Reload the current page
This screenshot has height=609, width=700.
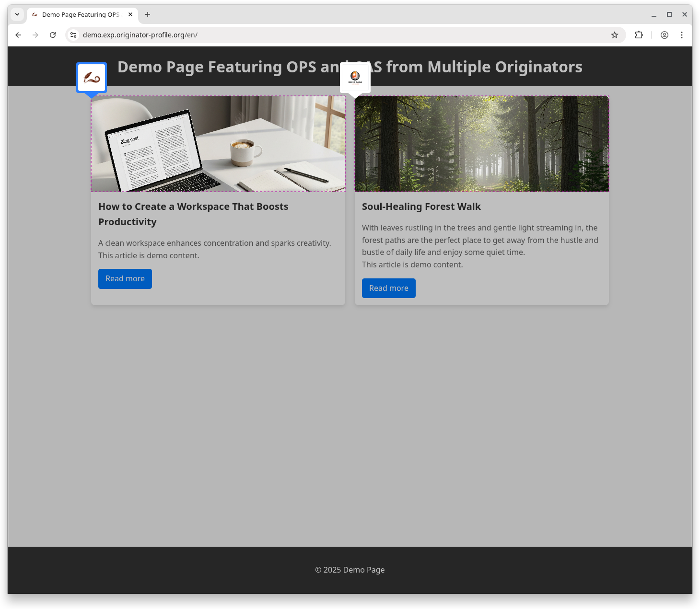coord(53,35)
